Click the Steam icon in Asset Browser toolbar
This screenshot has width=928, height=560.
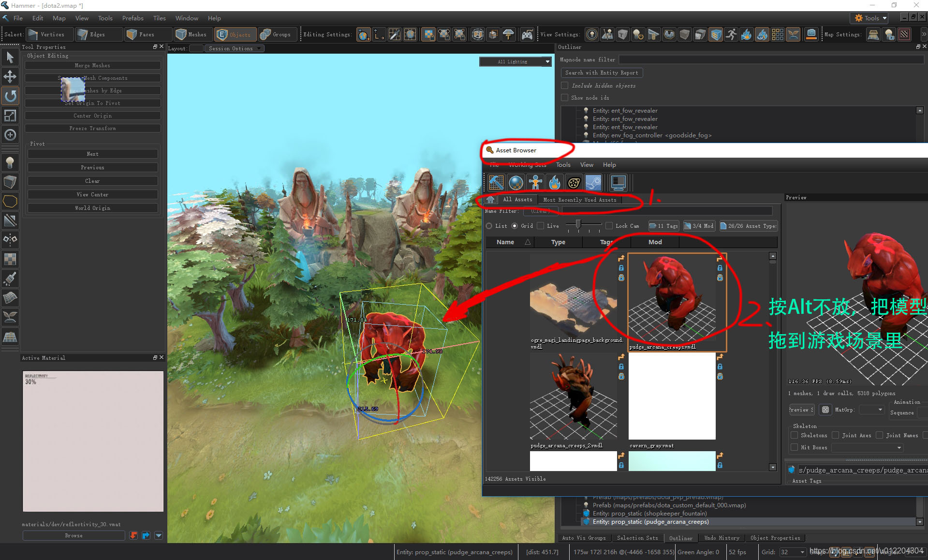click(593, 183)
